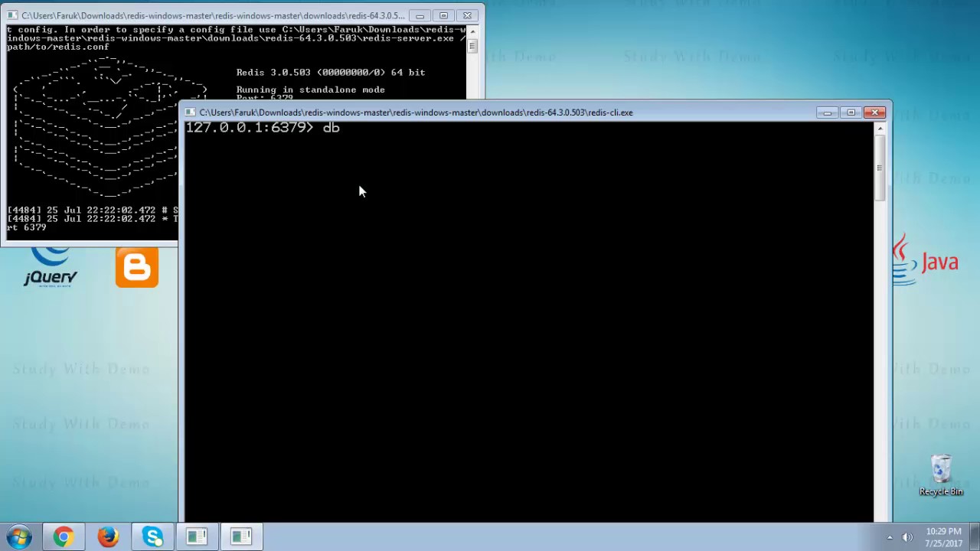Open the redis-server window system menu icon

pyautogui.click(x=12, y=15)
